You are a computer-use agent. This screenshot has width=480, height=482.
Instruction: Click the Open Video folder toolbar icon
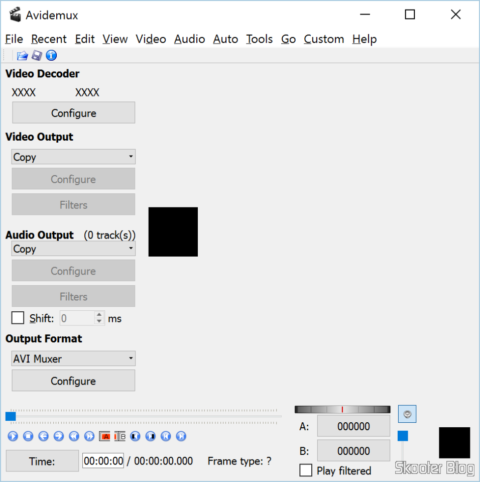click(x=22, y=55)
